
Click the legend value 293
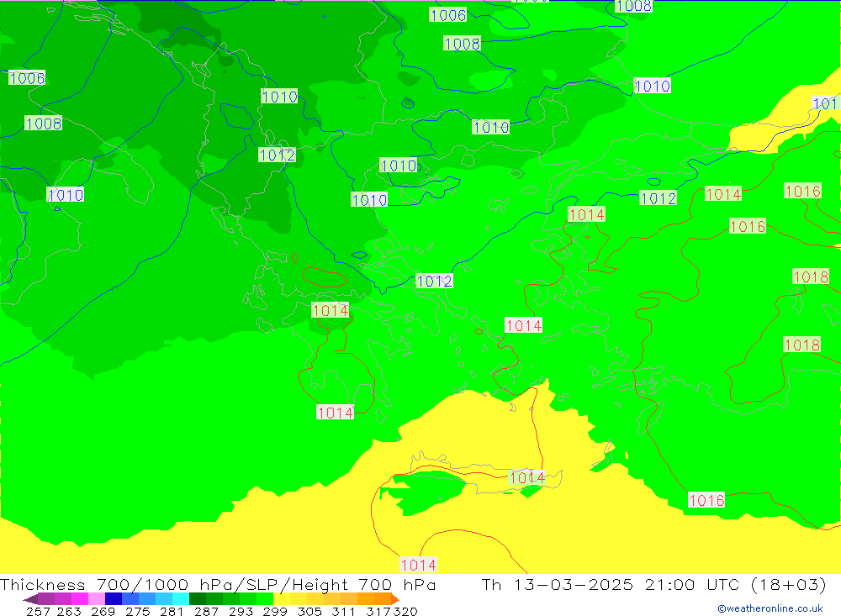tap(241, 611)
